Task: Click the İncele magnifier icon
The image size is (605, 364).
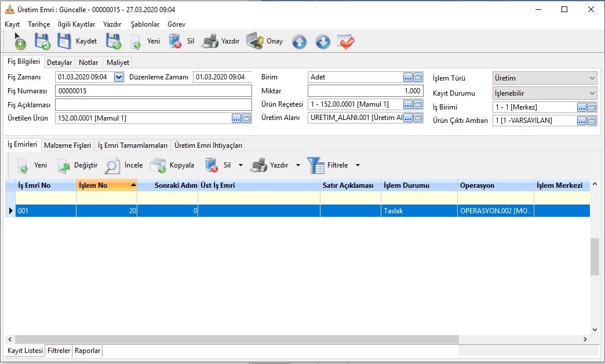Action: pos(112,166)
